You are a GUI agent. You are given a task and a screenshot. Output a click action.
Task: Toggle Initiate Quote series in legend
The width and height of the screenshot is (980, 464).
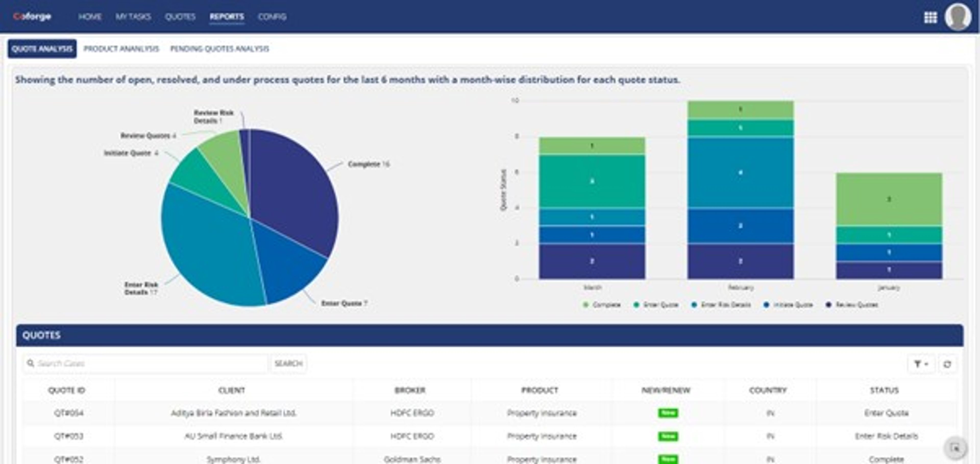click(x=788, y=305)
